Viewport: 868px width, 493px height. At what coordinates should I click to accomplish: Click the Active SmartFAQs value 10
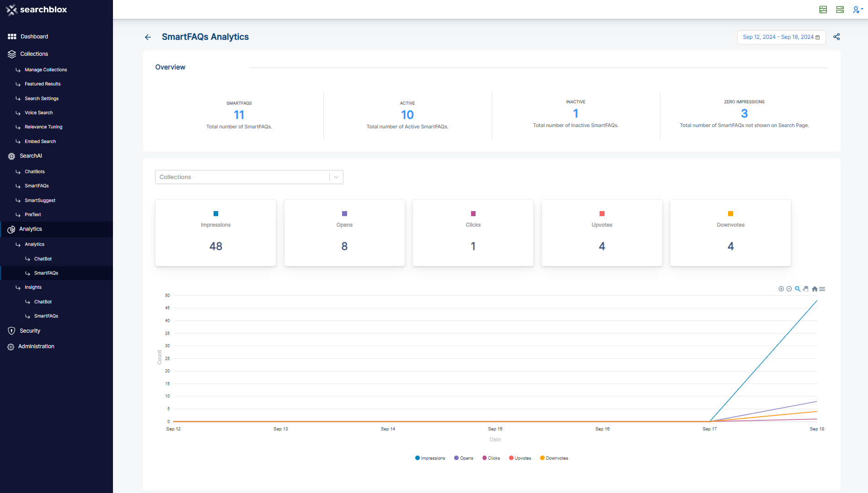point(407,115)
